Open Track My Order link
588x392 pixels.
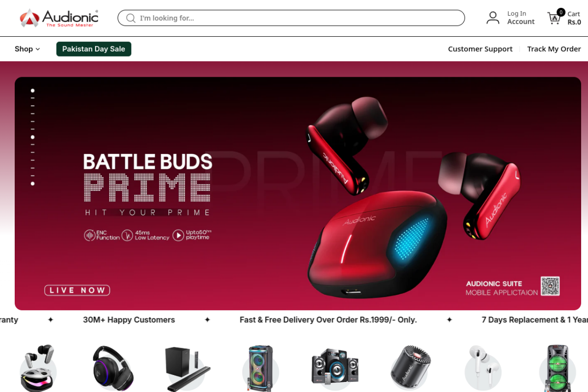click(554, 49)
